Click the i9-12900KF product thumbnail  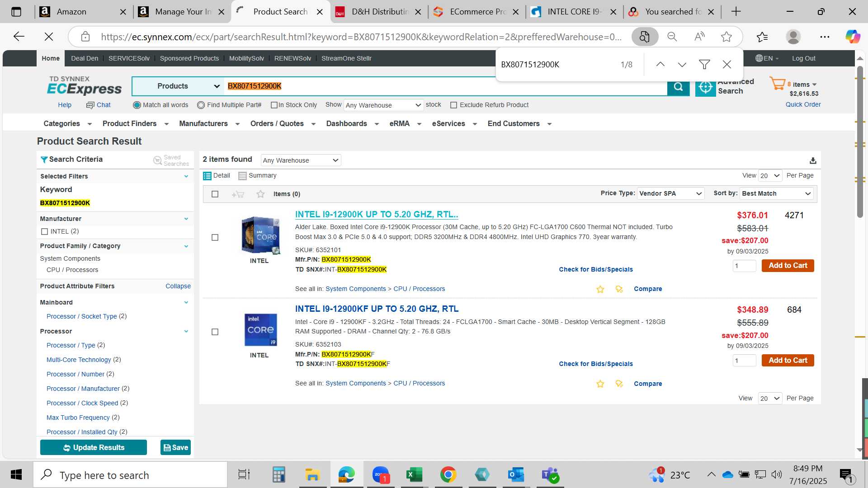[260, 330]
